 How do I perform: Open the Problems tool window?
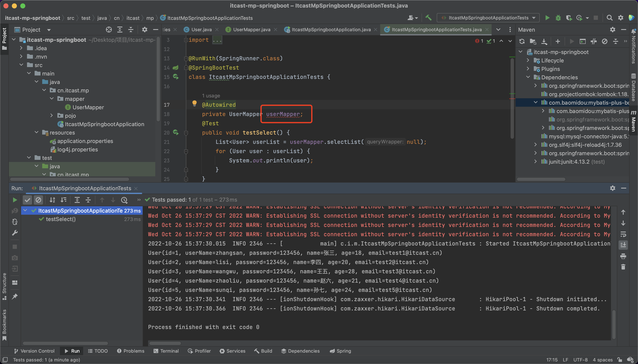coord(131,351)
